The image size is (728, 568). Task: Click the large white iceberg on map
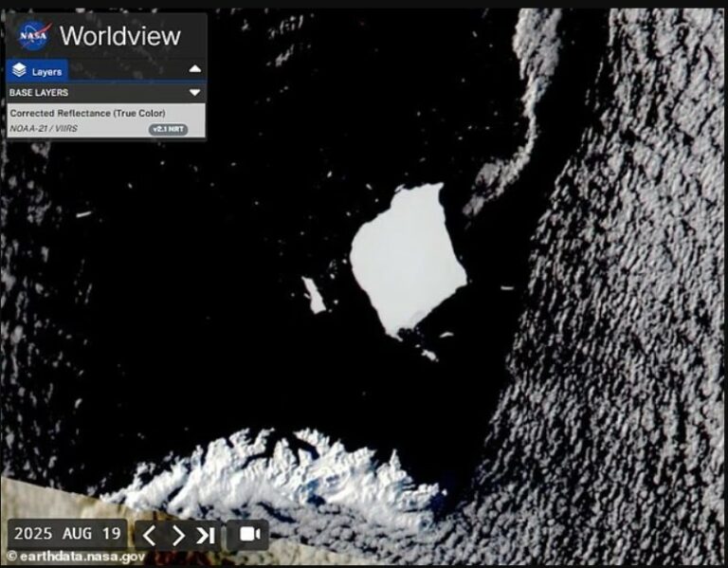pos(408,258)
